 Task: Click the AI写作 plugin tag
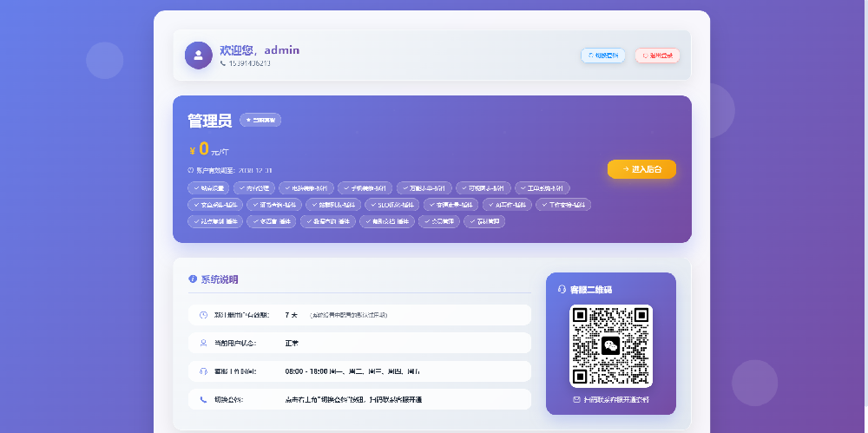507,205
